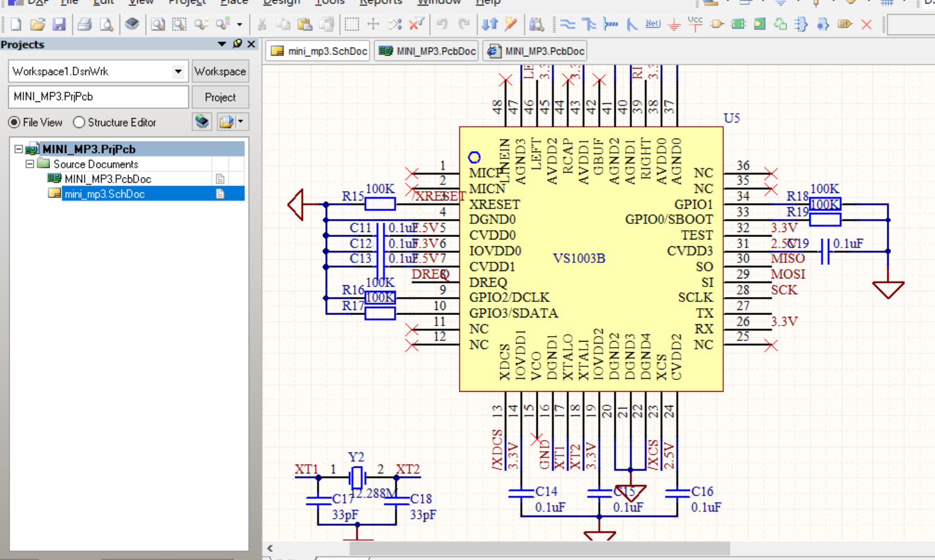This screenshot has width=935, height=560.
Task: Open Print Preview from the toolbar
Action: (x=106, y=24)
